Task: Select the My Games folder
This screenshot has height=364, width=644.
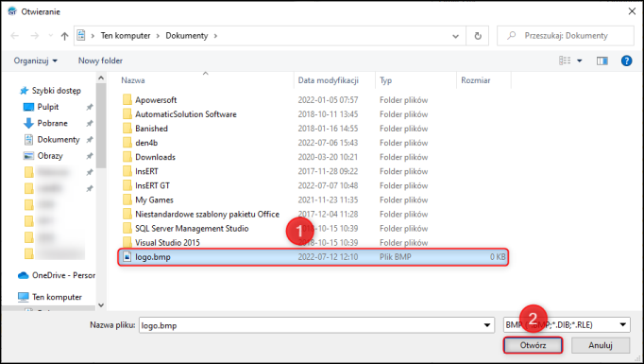Action: [154, 199]
